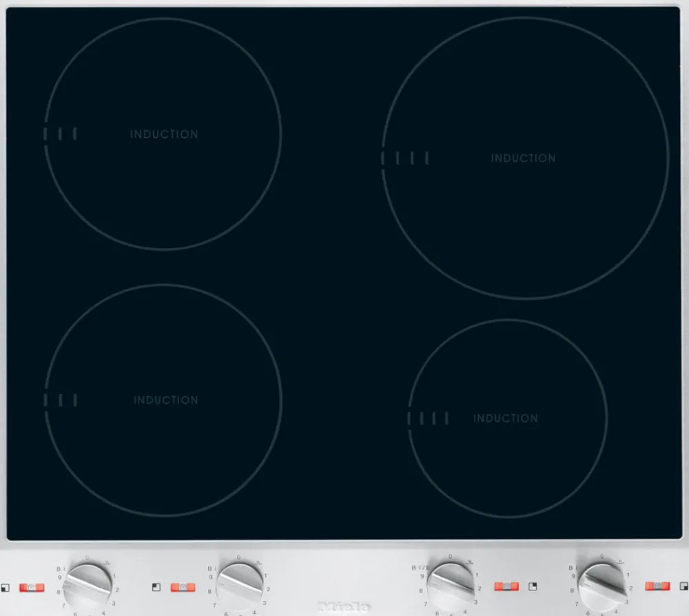This screenshot has height=616, width=689.
Task: Click the rear-right zone position icon
Action: (532, 586)
